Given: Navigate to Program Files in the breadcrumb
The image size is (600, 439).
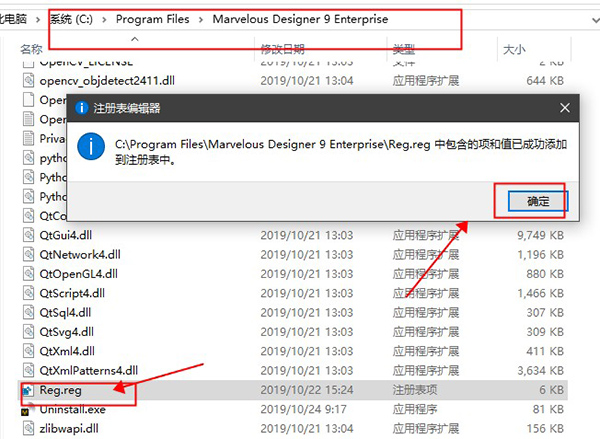Looking at the screenshot, I should [x=153, y=19].
